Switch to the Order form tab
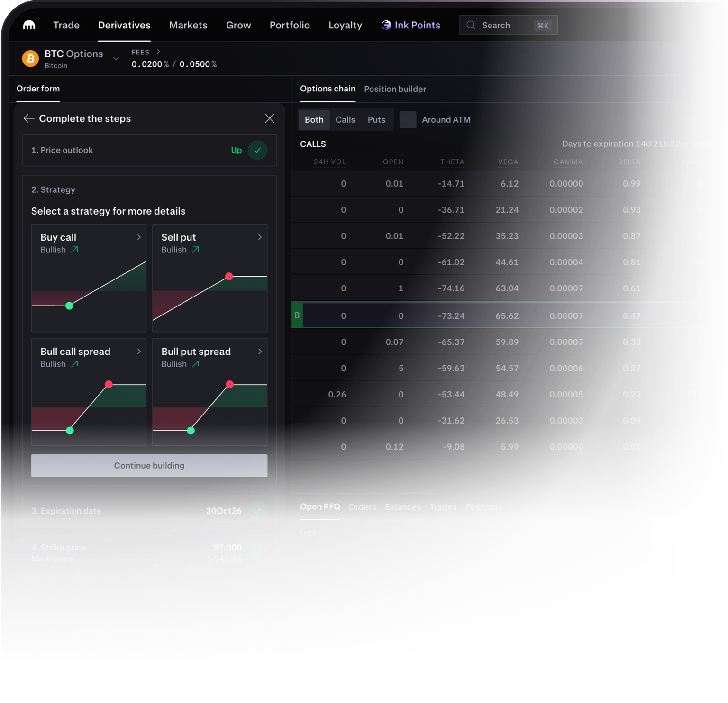 click(38, 89)
